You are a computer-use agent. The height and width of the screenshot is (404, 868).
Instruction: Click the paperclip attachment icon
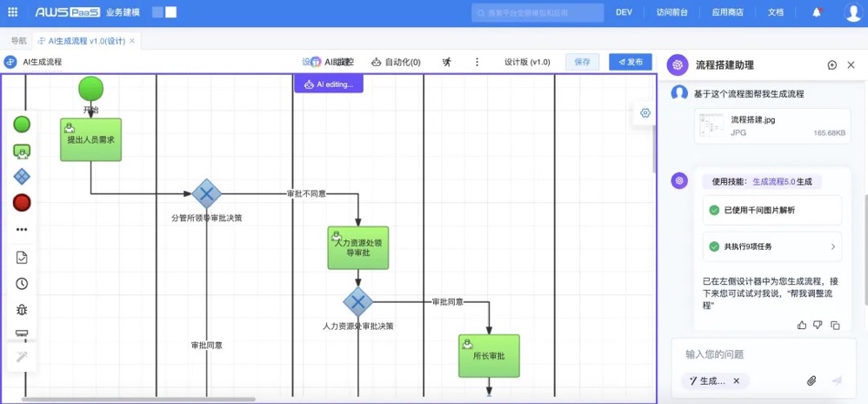click(x=811, y=380)
